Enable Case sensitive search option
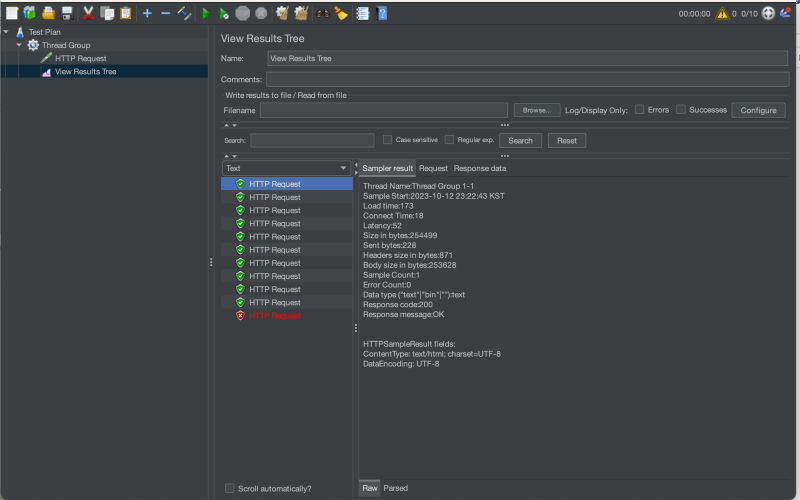800x500 pixels. (387, 140)
